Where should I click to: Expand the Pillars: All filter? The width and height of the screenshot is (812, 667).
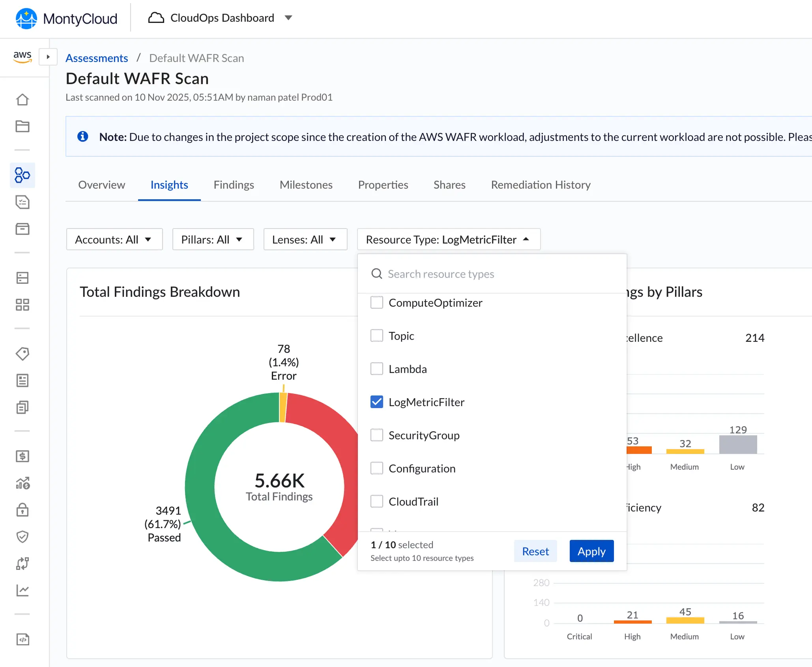click(x=213, y=239)
